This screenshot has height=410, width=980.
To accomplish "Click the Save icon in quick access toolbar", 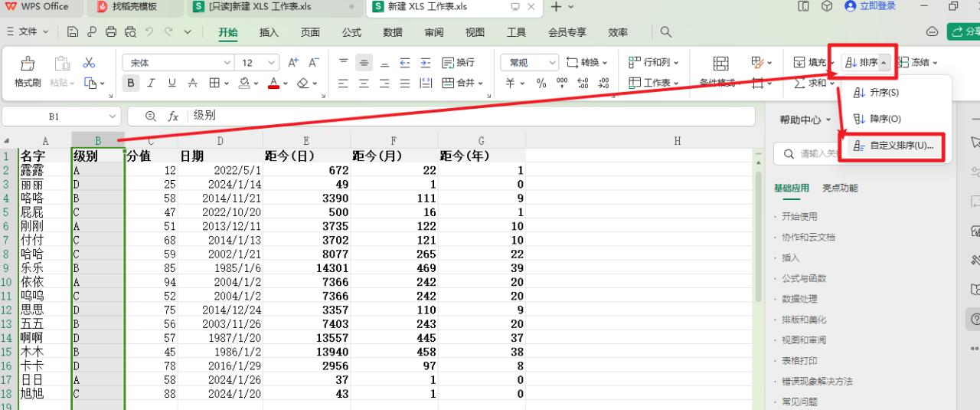I will [73, 32].
